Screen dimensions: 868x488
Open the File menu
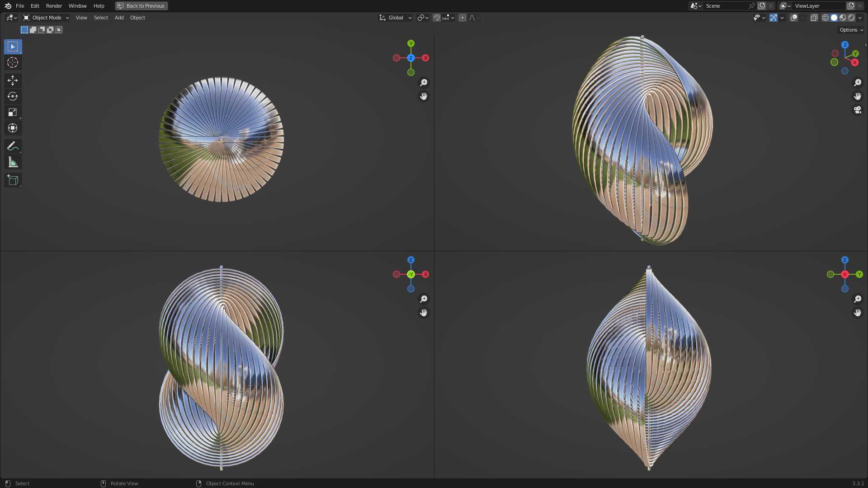point(20,6)
